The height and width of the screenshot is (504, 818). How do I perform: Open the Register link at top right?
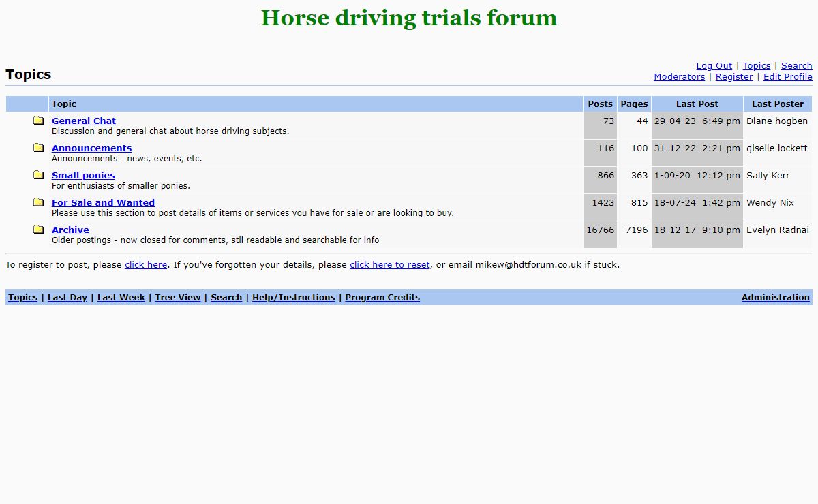[x=734, y=77]
